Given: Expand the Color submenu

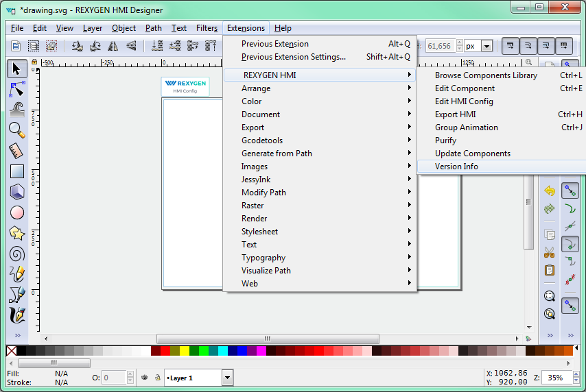Looking at the screenshot, I should [x=320, y=101].
